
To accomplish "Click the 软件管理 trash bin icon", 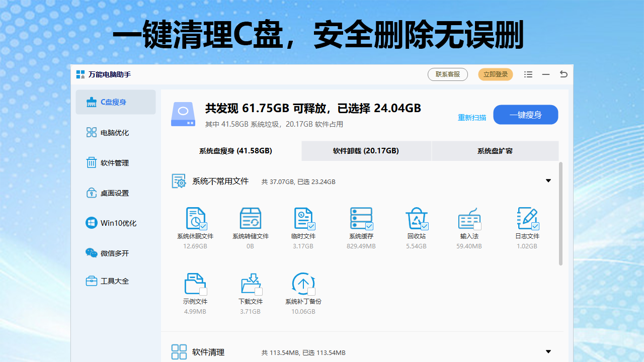I will (92, 162).
